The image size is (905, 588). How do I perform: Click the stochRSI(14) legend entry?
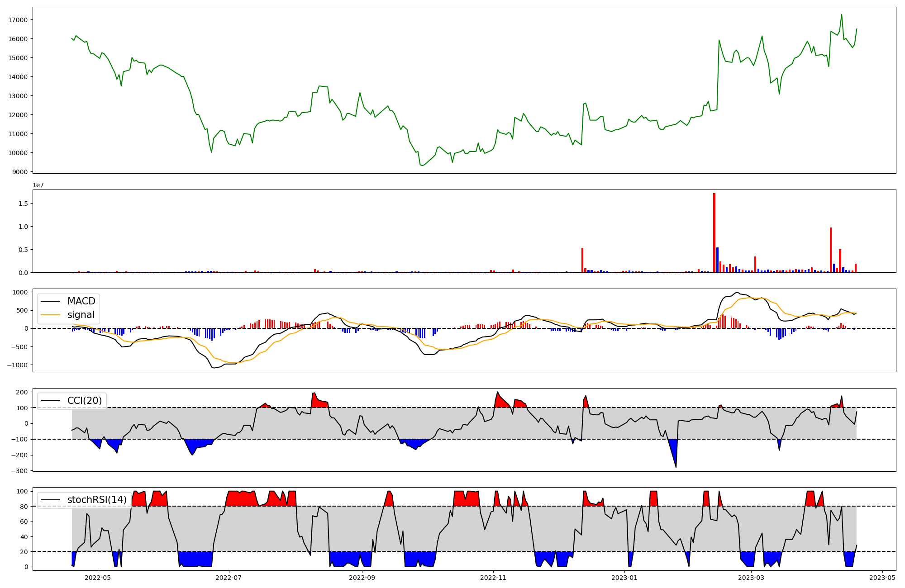pos(97,500)
